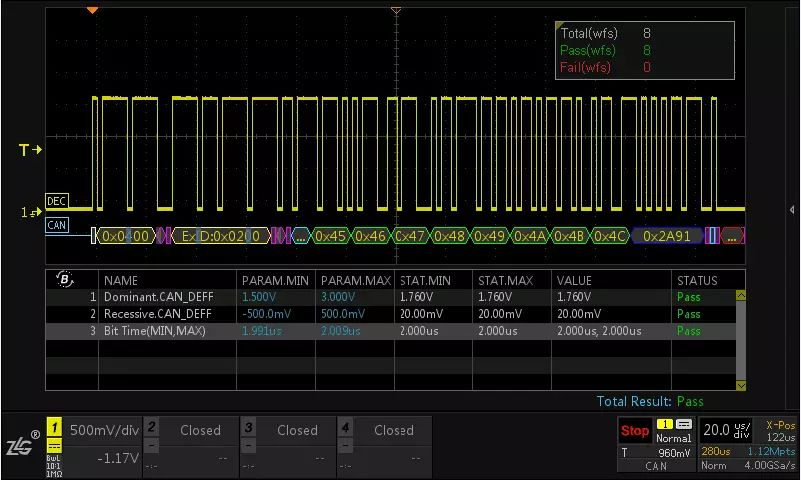Click the Fail(wfs) count line
Viewport: 801px width, 480px height.
[x=605, y=67]
